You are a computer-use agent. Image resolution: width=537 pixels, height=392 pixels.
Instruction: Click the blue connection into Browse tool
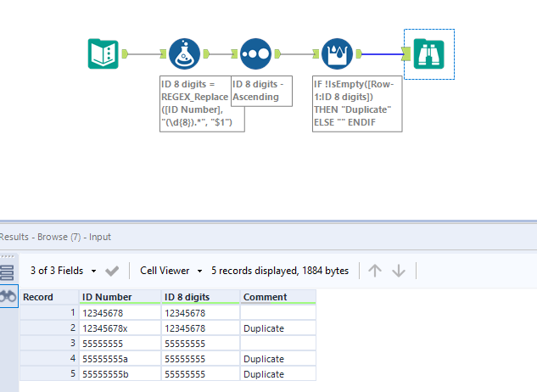[x=382, y=53]
